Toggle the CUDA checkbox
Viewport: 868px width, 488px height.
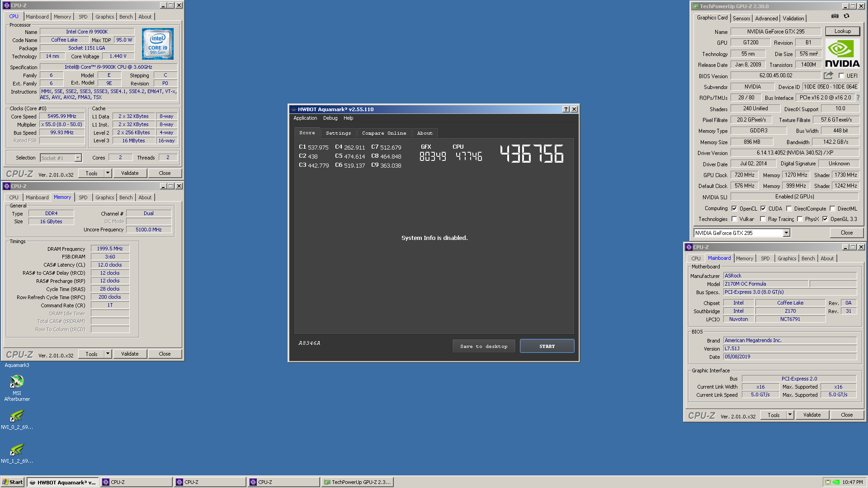pyautogui.click(x=763, y=209)
